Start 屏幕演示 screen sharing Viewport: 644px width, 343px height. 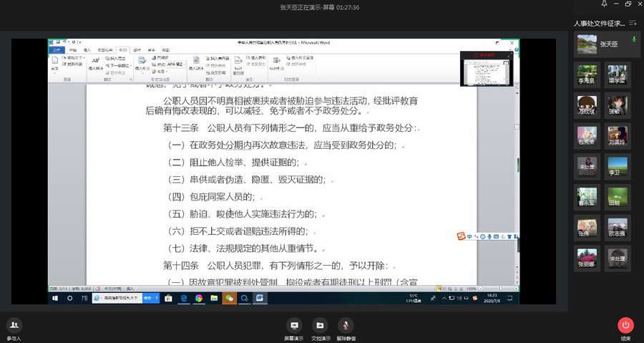point(293,327)
